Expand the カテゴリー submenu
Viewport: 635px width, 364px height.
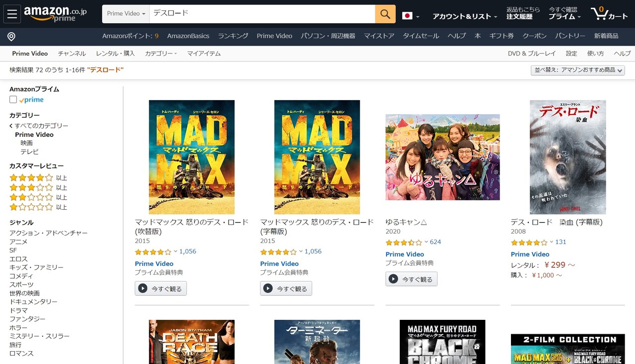[161, 53]
